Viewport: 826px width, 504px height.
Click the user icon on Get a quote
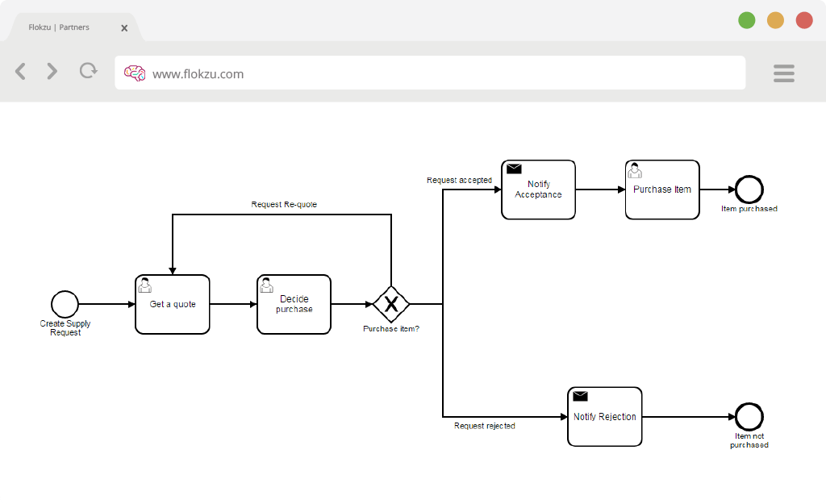click(x=145, y=285)
